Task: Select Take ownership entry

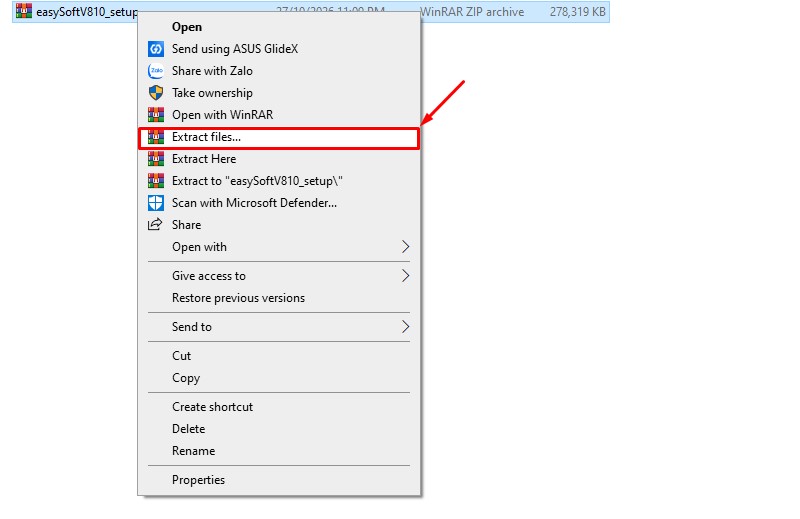Action: point(279,93)
